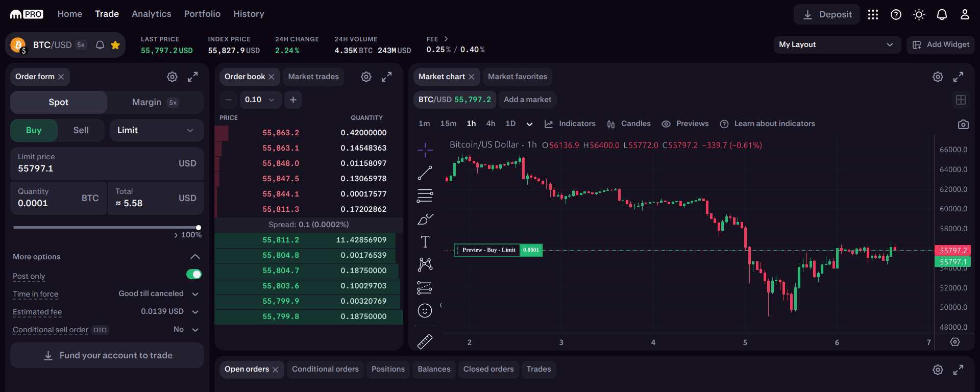
Task: Switch to Spot trading mode
Action: point(59,102)
